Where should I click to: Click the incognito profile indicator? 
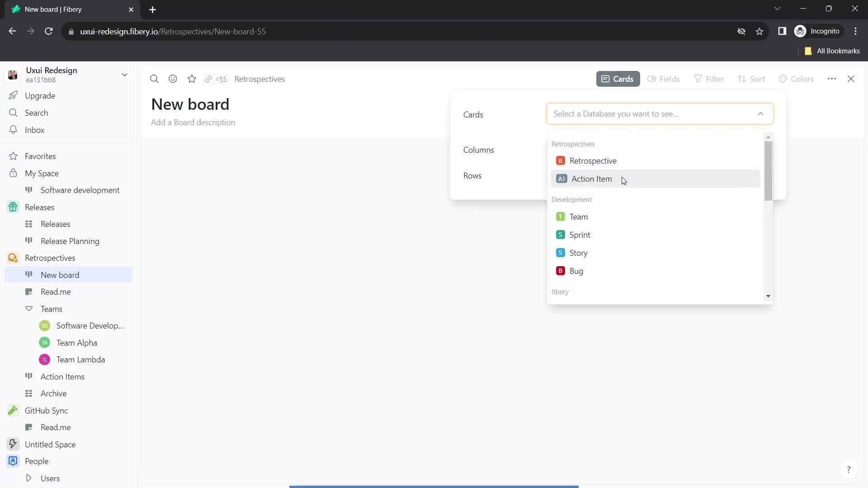pyautogui.click(x=819, y=31)
